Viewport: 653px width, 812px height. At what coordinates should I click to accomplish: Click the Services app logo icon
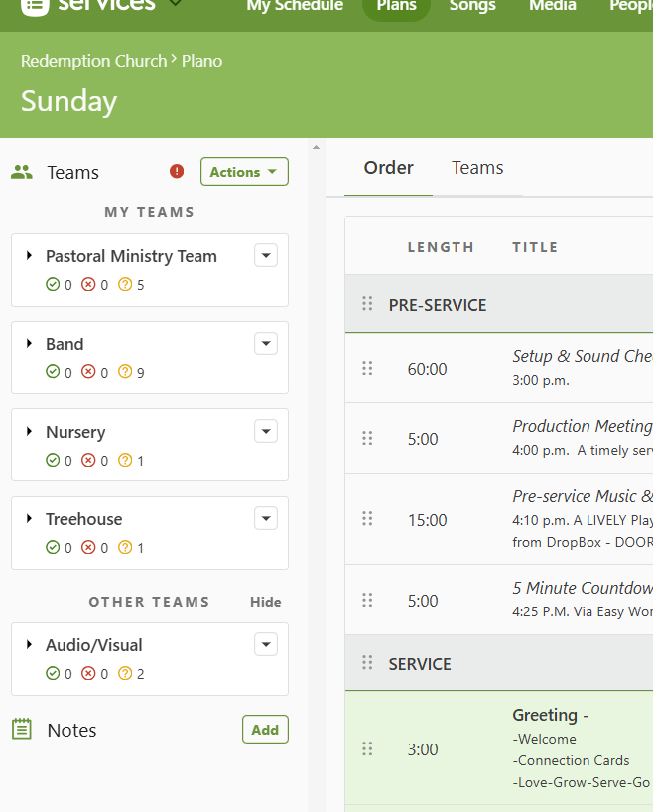click(x=34, y=5)
